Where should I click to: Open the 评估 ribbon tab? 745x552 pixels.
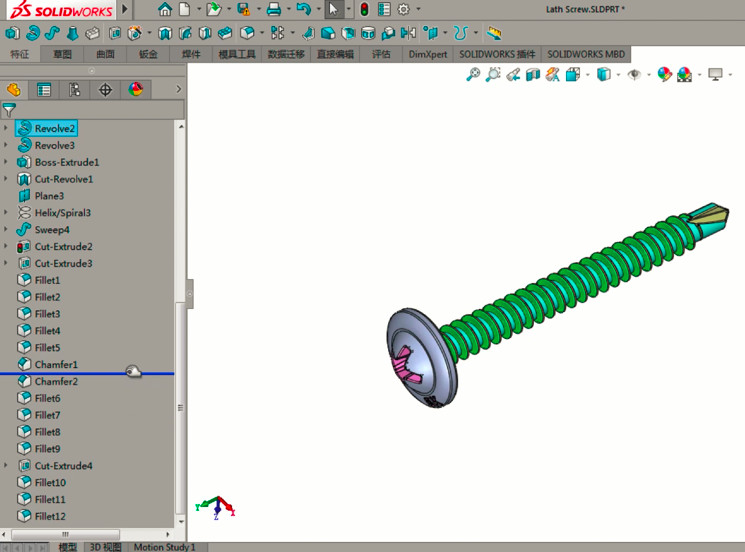tap(381, 54)
